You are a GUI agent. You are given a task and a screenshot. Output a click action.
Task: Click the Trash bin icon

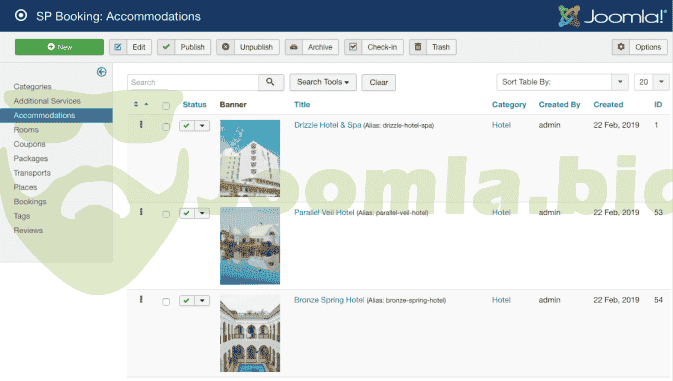pyautogui.click(x=418, y=47)
